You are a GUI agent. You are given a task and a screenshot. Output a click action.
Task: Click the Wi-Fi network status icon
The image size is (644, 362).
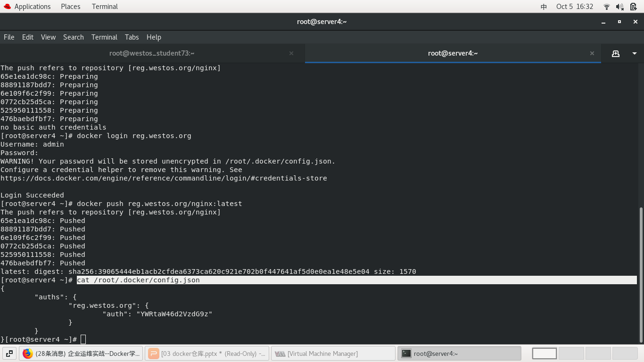(x=607, y=7)
